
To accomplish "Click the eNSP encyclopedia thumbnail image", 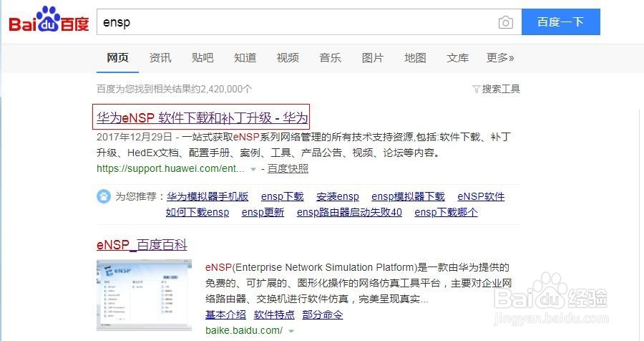I will (x=144, y=295).
